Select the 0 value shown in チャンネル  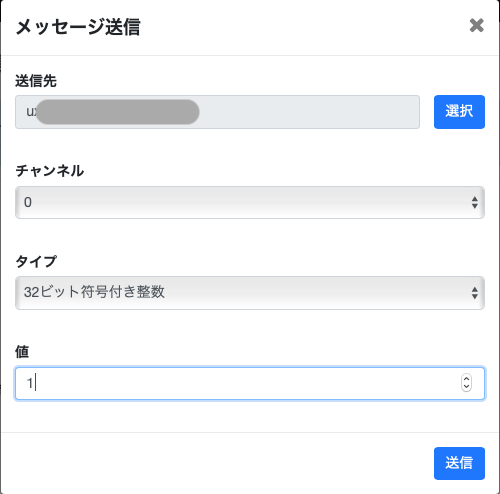tap(28, 202)
